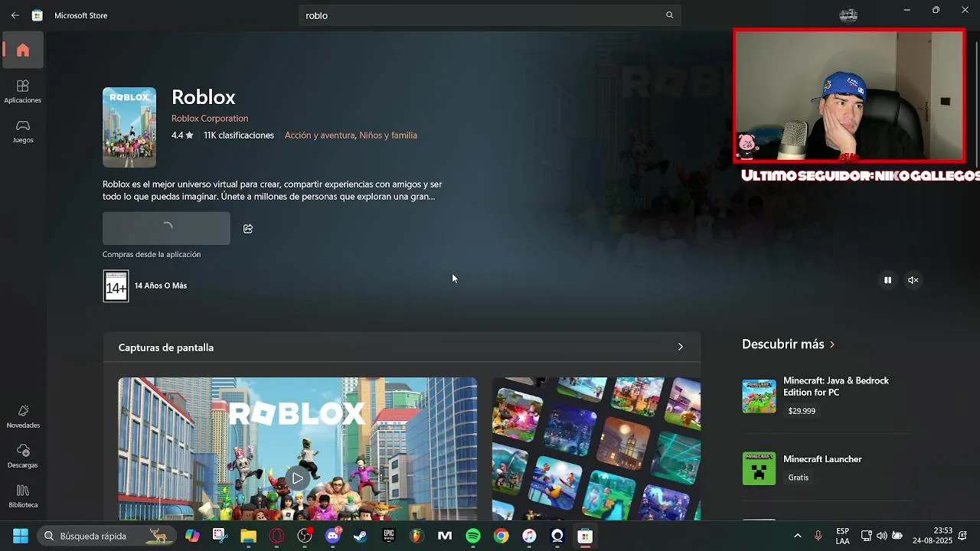Image resolution: width=980 pixels, height=551 pixels.
Task: Open Niños y familia category
Action: [x=388, y=135]
